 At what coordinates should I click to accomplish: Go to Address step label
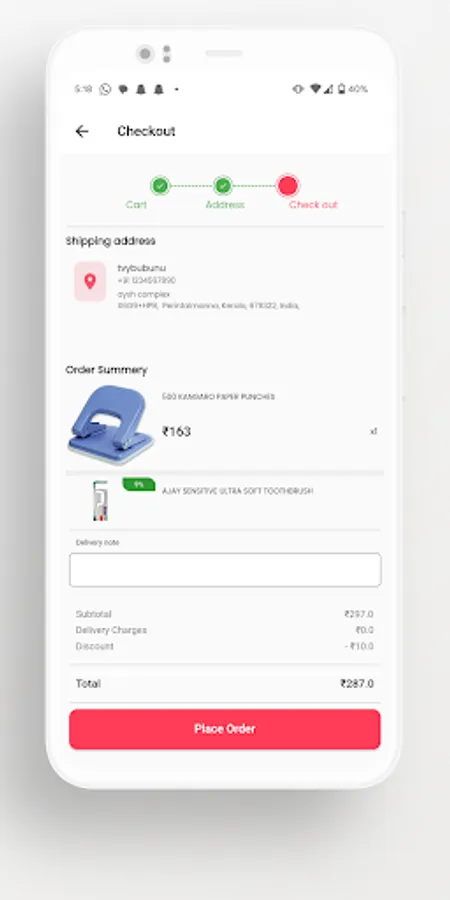click(225, 205)
